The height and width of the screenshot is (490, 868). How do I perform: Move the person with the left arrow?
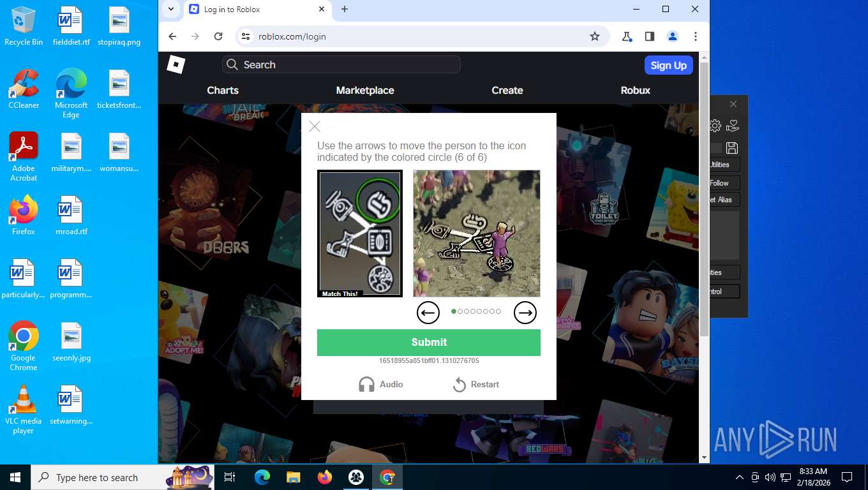point(428,313)
